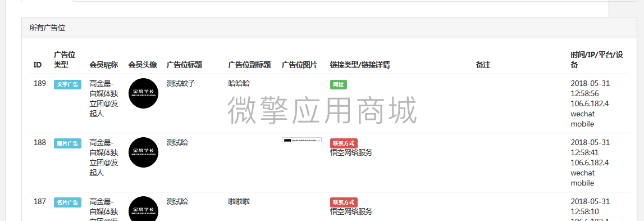Click the 时间/IP/平台/设备 column header
Viewport: 644px width, 221px height.
click(x=597, y=60)
